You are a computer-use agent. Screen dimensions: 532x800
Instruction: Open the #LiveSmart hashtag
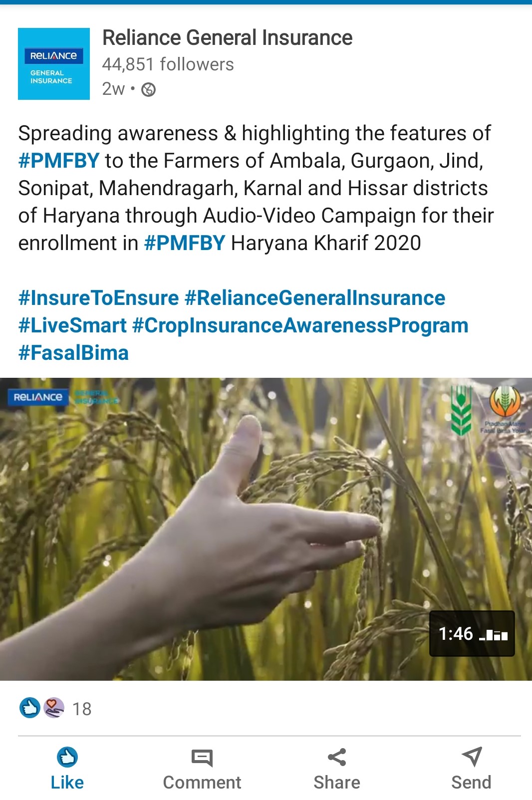pos(72,325)
